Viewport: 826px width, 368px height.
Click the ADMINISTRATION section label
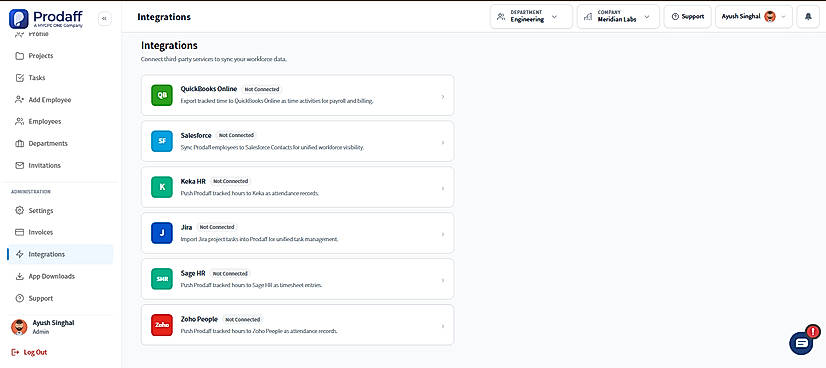click(x=31, y=192)
